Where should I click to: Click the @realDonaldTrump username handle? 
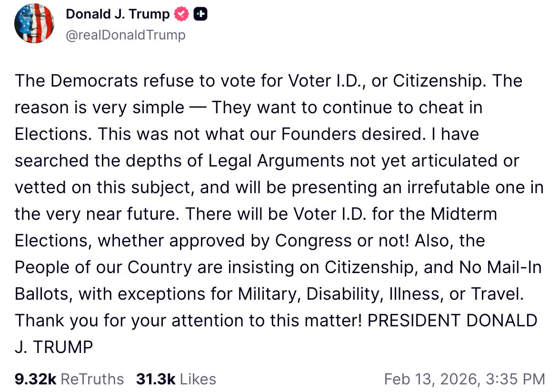click(126, 34)
